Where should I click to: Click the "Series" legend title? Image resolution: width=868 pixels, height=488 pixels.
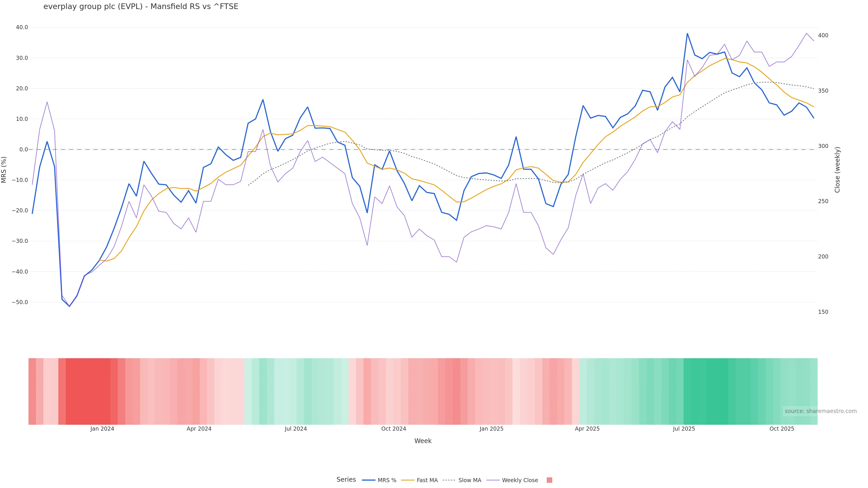346,479
